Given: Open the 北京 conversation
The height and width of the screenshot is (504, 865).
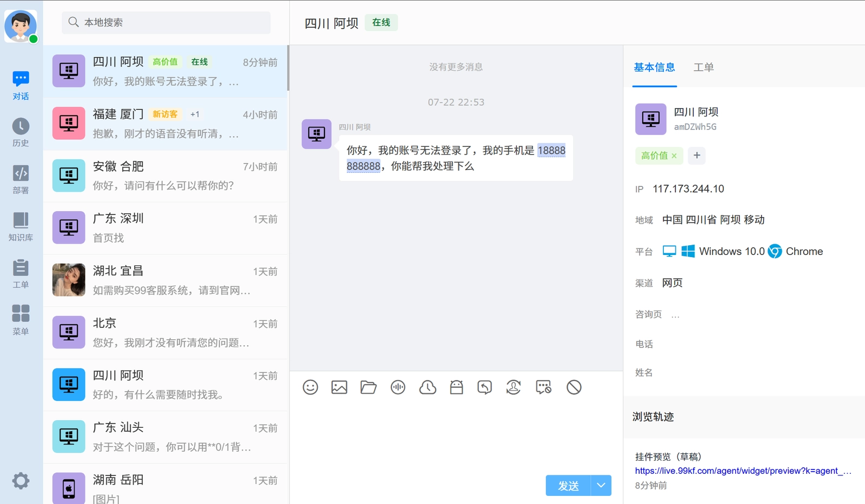Looking at the screenshot, I should [165, 333].
